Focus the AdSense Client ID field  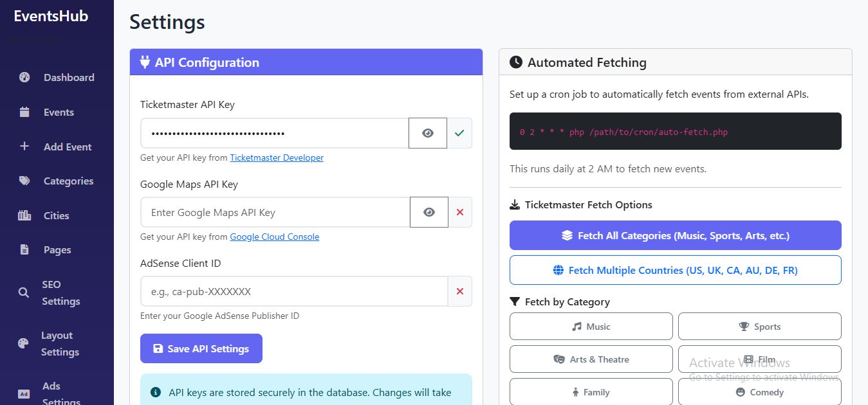pyautogui.click(x=294, y=291)
